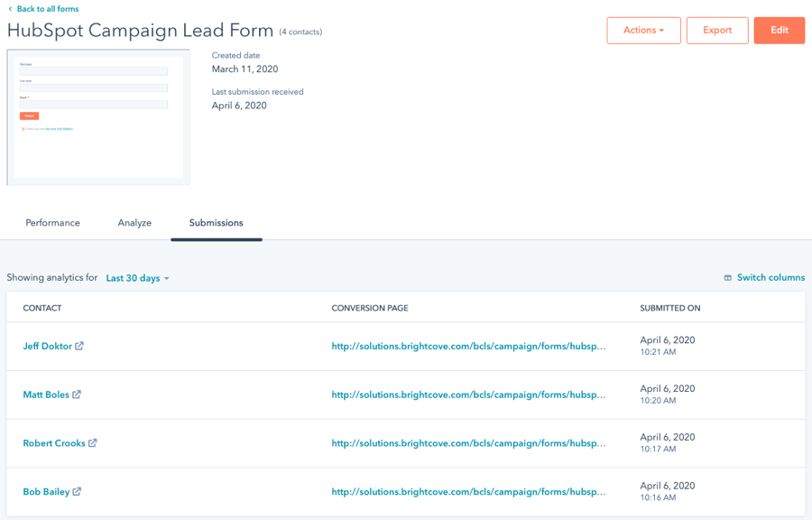The width and height of the screenshot is (812, 520).
Task: Open Jeff Doktor external link icon
Action: point(79,346)
